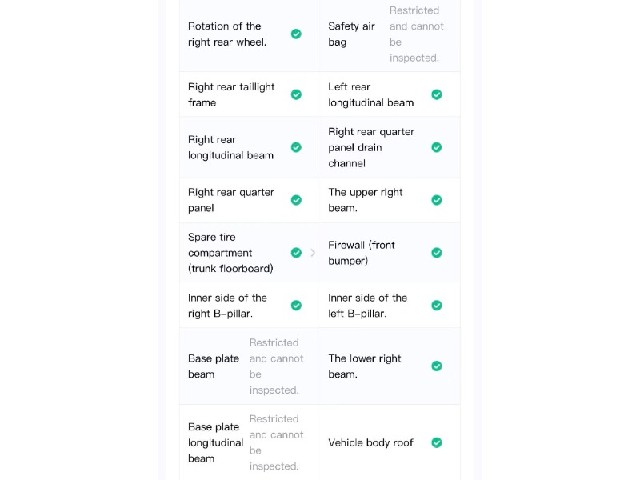Click the green check beside The upper right beam

tap(437, 200)
